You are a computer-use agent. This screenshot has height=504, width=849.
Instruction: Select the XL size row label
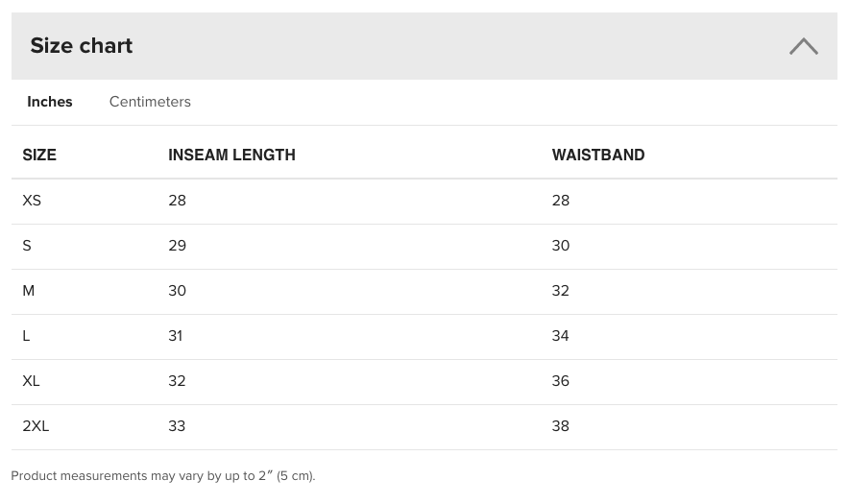[31, 381]
